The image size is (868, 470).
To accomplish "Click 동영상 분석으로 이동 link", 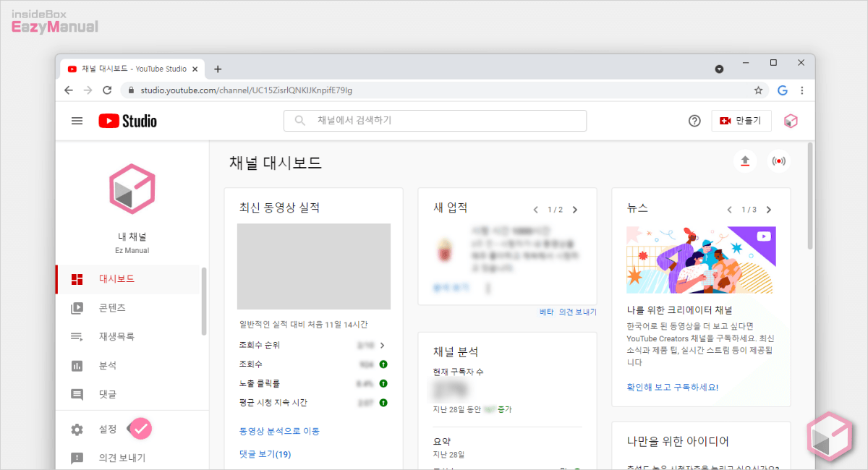I will (x=279, y=431).
